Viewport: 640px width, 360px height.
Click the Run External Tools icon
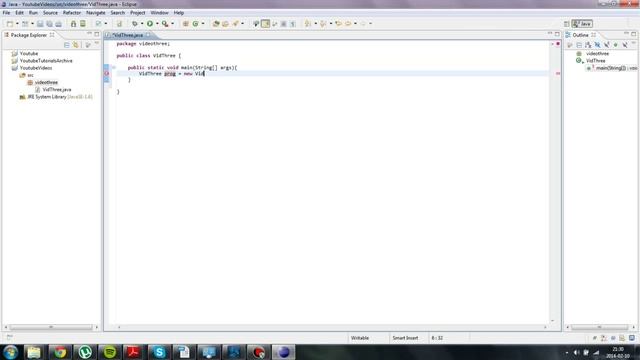[165, 24]
